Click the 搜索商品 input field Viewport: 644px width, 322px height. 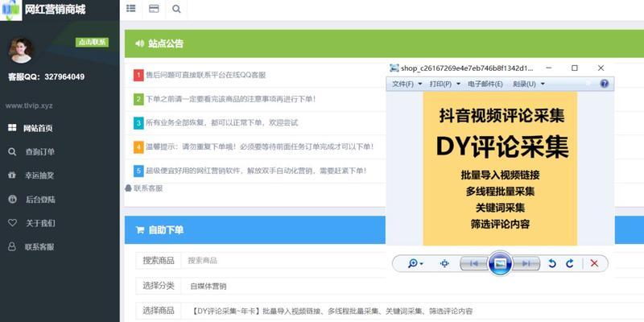tap(412, 260)
